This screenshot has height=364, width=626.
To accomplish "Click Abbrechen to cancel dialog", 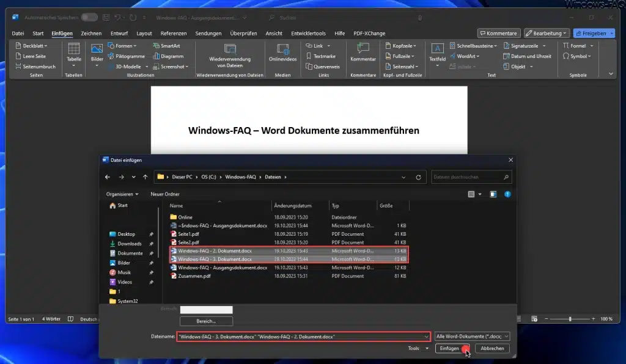I will coord(492,349).
